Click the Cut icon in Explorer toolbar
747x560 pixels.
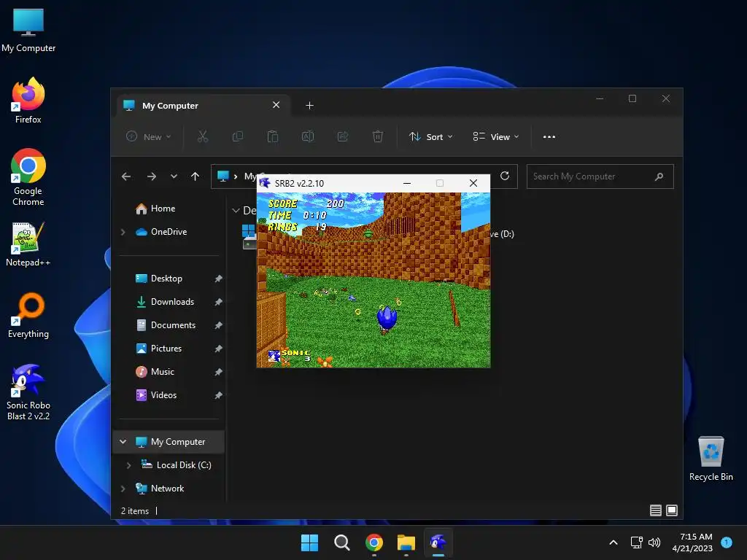tap(203, 136)
